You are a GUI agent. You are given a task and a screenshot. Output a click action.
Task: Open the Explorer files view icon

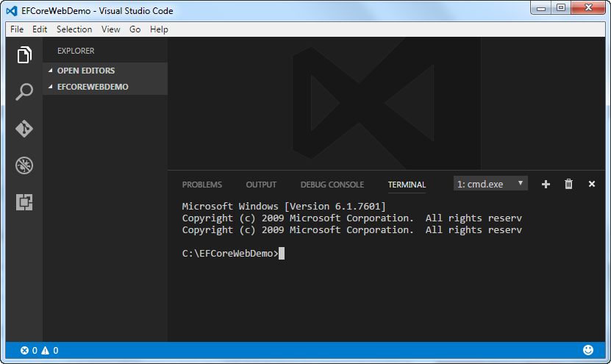pos(24,54)
